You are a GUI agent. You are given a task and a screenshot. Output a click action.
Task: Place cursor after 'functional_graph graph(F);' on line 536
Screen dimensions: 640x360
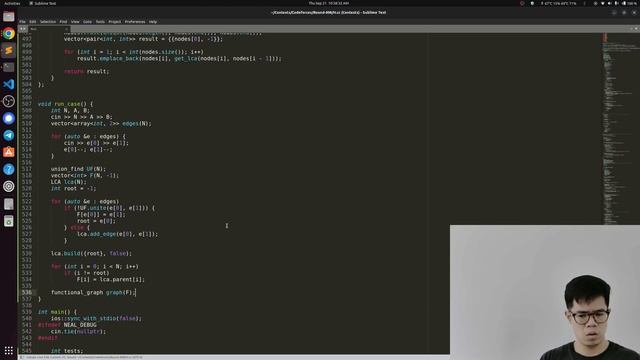(136, 293)
